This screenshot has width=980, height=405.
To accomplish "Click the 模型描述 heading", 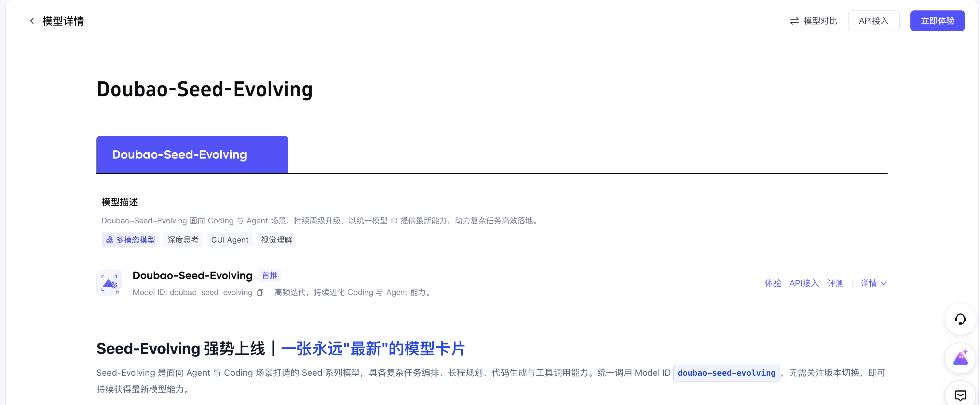I will [119, 202].
